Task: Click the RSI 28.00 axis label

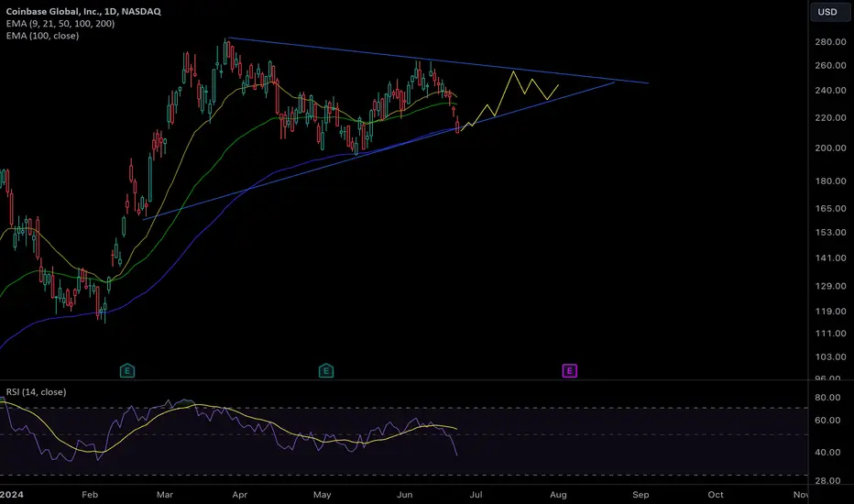Action: coord(827,481)
